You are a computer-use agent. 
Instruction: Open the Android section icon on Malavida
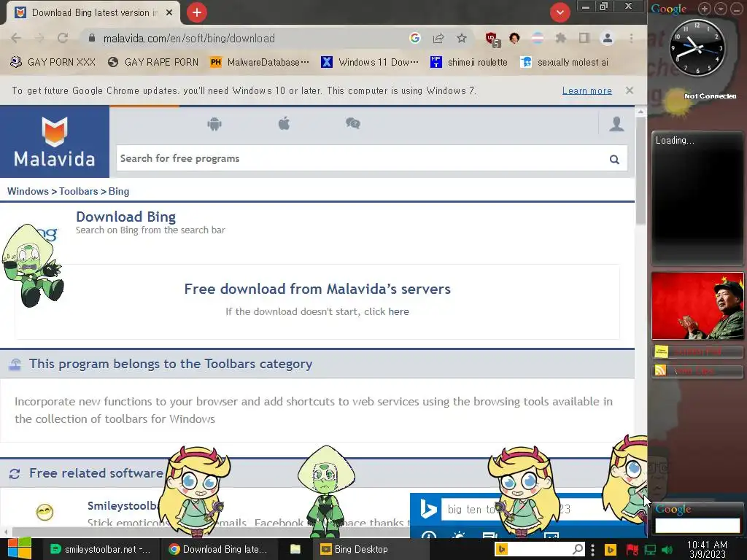[214, 124]
